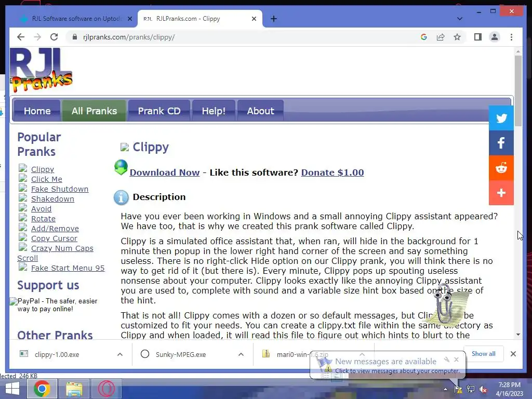
Task: Open File Explorer from the taskbar
Action: tap(74, 389)
